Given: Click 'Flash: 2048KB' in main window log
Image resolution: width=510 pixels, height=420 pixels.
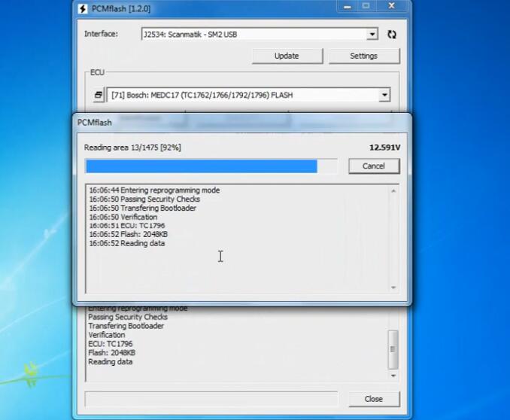Looking at the screenshot, I should pyautogui.click(x=111, y=352).
